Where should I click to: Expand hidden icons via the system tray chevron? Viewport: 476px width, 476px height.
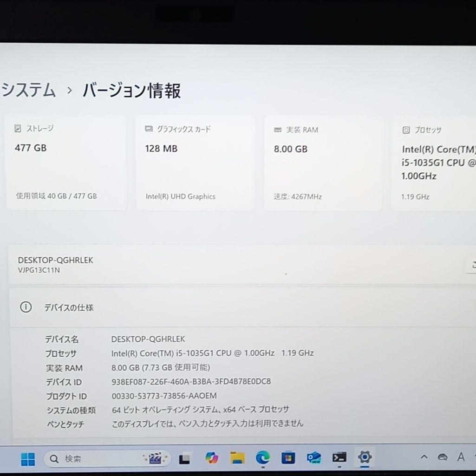pyautogui.click(x=424, y=457)
